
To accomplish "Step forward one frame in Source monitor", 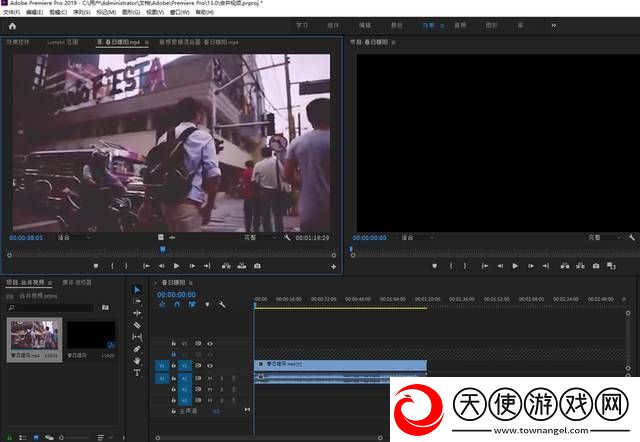I will tap(192, 266).
